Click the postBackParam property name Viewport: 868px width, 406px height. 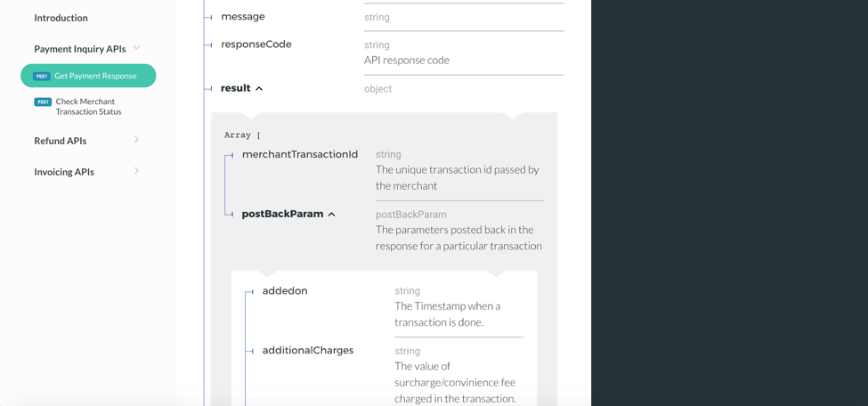tap(282, 214)
